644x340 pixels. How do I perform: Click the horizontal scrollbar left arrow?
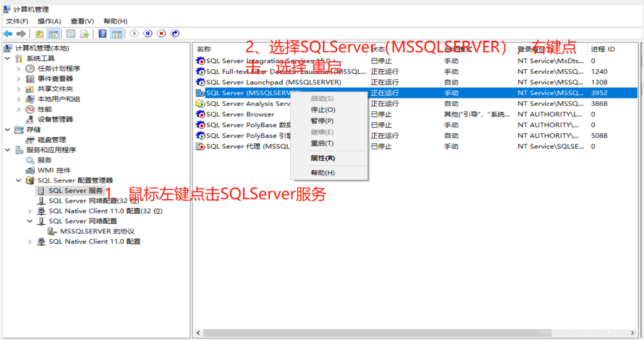pos(198,333)
